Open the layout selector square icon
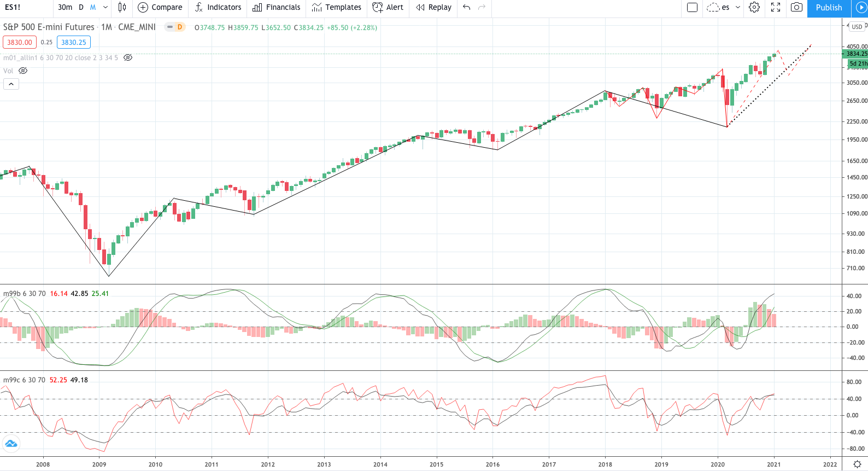Image resolution: width=868 pixels, height=471 pixels. tap(692, 7)
